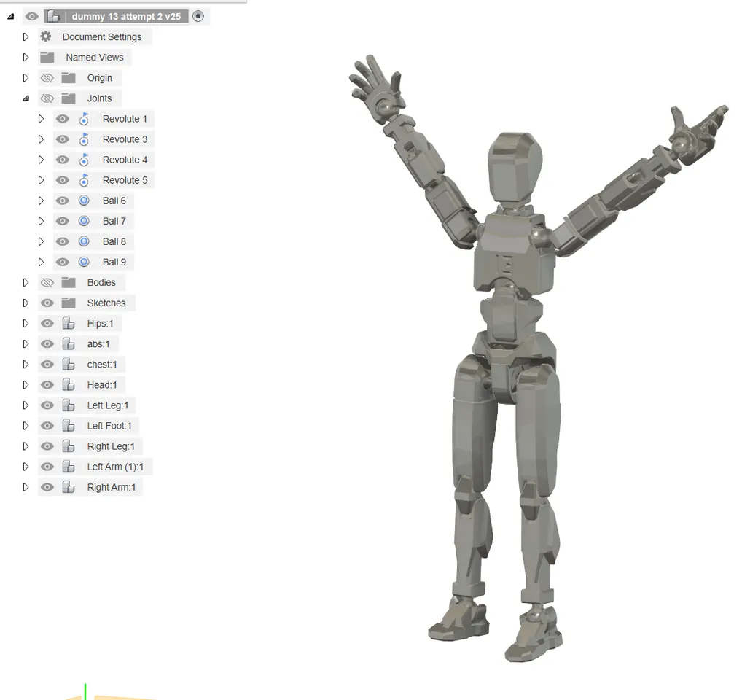The width and height of the screenshot is (742, 700).
Task: Collapse the Joints folder
Action: click(x=26, y=98)
